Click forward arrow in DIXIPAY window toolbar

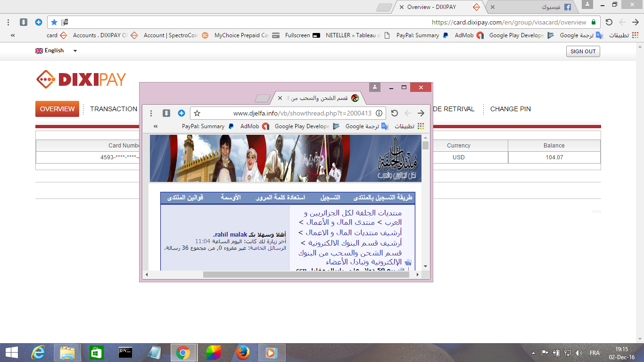636,22
